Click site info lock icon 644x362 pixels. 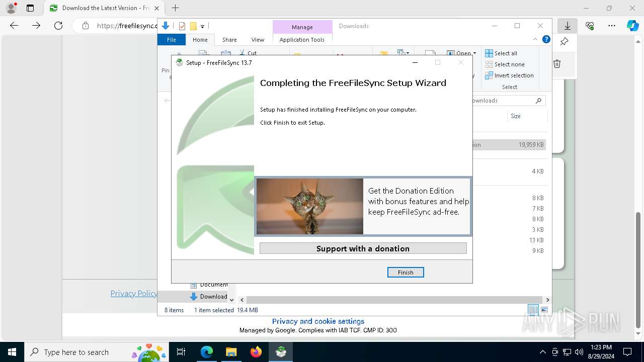tap(86, 26)
